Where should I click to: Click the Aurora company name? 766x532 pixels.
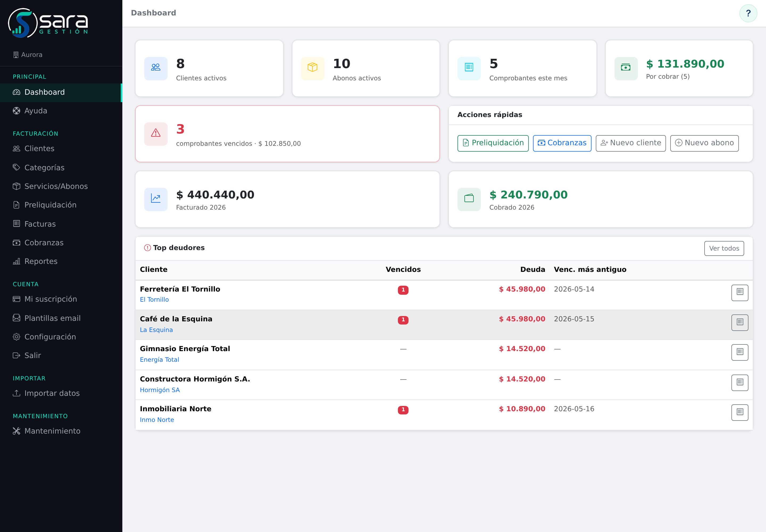pyautogui.click(x=32, y=55)
